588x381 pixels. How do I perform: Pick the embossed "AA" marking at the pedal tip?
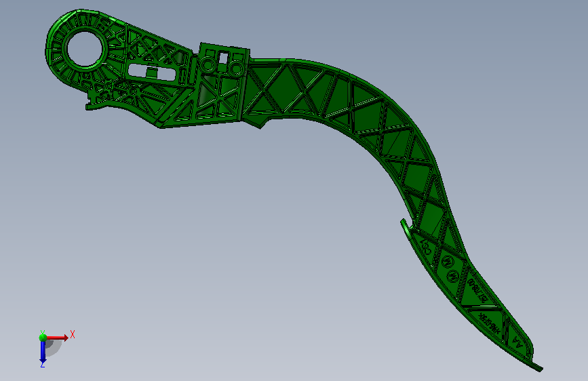pyautogui.click(x=517, y=342)
